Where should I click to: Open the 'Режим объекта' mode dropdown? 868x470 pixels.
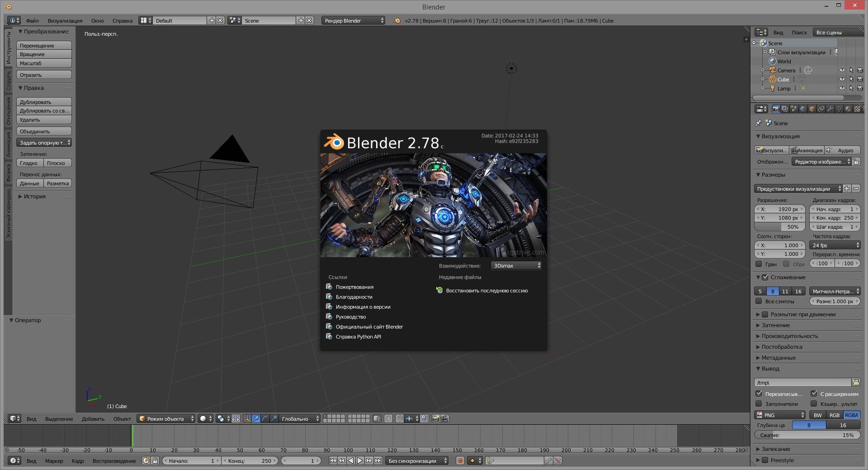tap(166, 419)
